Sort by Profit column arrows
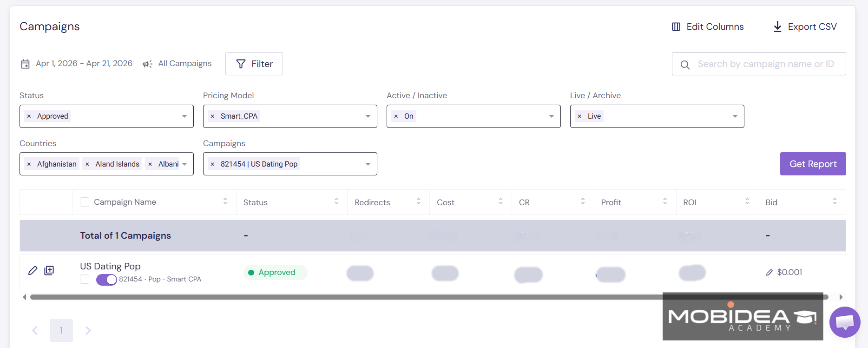The width and height of the screenshot is (868, 348). 665,201
